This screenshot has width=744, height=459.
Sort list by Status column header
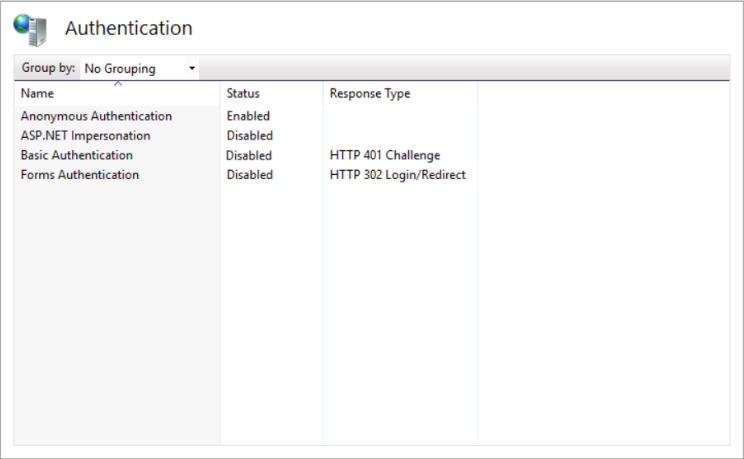click(243, 94)
